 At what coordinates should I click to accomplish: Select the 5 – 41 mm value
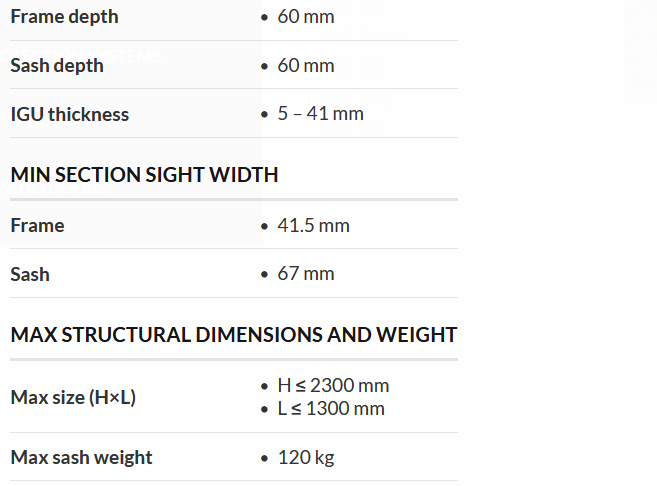[320, 114]
